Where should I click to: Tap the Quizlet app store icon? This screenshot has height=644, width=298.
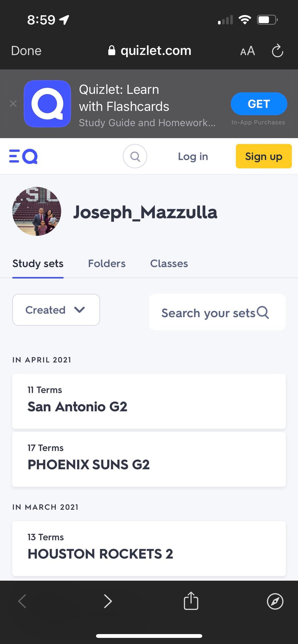[47, 104]
